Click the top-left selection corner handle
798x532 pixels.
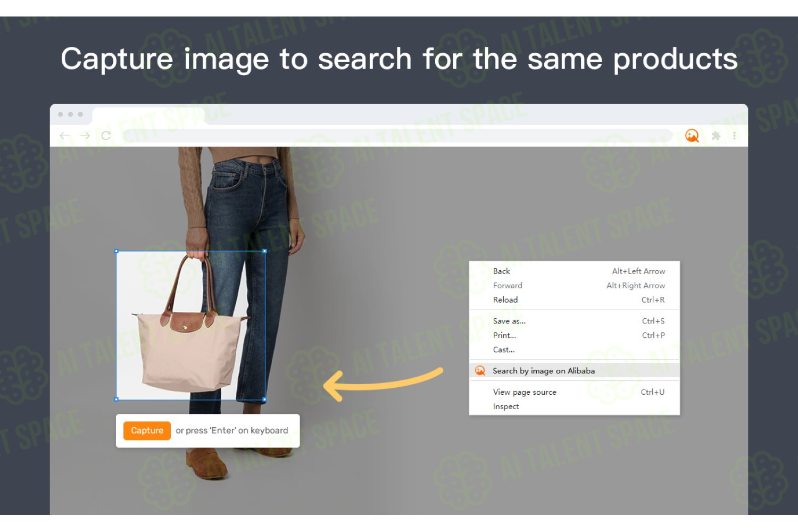pos(117,251)
